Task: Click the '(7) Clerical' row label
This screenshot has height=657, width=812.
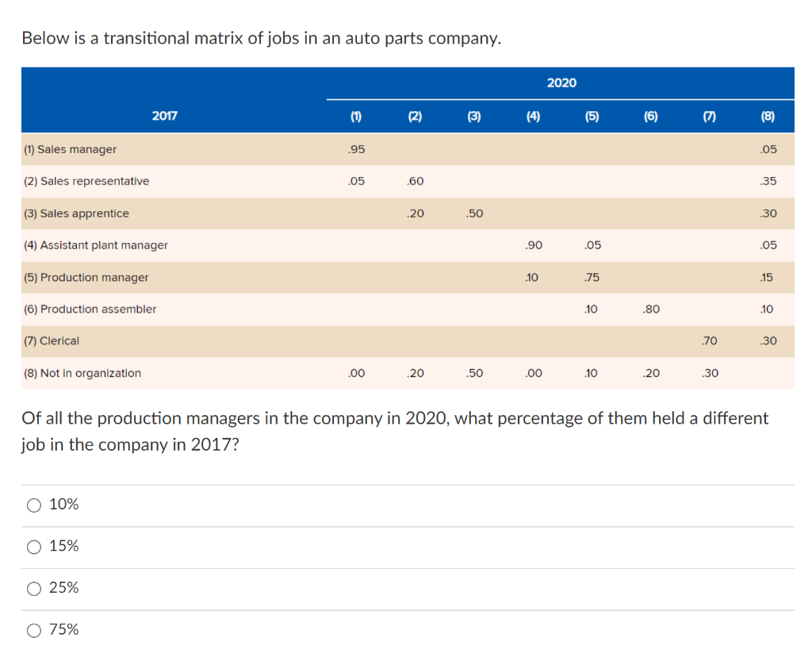Action: [52, 341]
